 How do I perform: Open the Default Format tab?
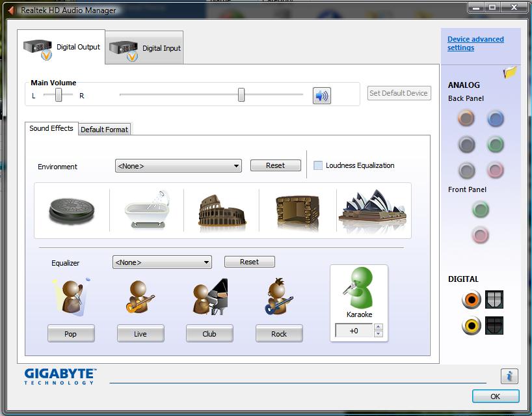105,130
